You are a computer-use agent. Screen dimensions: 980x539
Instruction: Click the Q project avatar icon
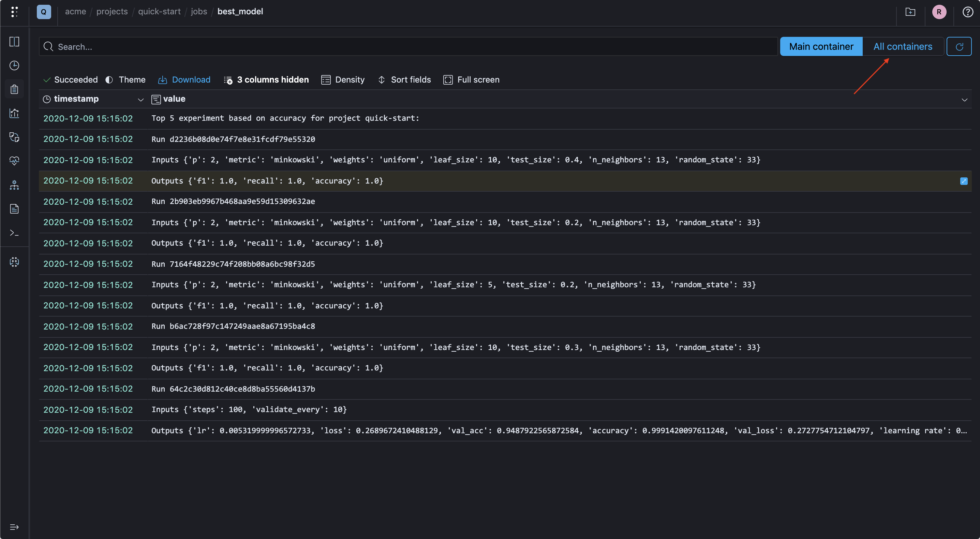coord(44,12)
